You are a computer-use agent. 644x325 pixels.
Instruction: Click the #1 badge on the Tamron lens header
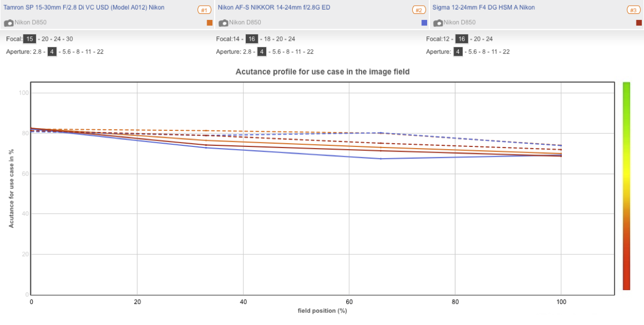[x=204, y=10]
